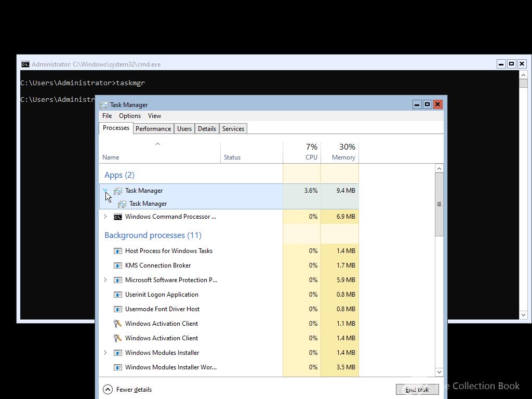Viewport: 532px width, 399px height.
Task: Click the Windows Activation Client 1.4 MB icon
Action: (x=117, y=338)
